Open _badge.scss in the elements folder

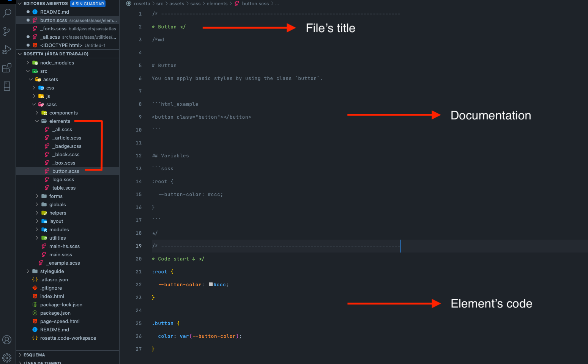(x=66, y=146)
